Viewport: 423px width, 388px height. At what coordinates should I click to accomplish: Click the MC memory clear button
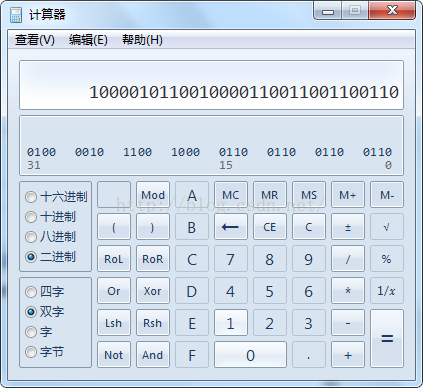pos(231,195)
